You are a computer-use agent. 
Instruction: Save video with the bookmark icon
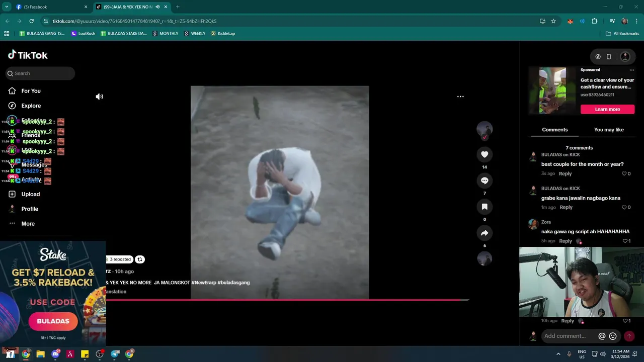pyautogui.click(x=485, y=207)
